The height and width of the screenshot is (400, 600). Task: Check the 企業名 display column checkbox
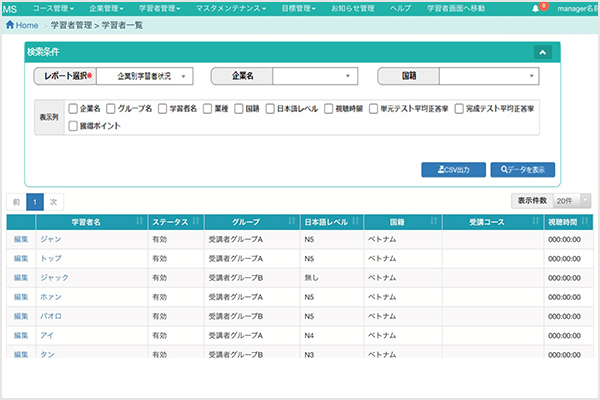72,108
